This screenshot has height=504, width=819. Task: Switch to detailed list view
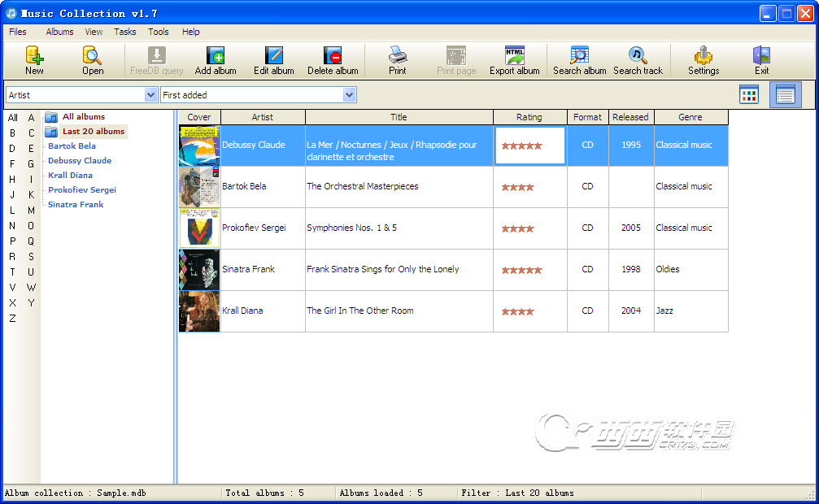[x=785, y=95]
